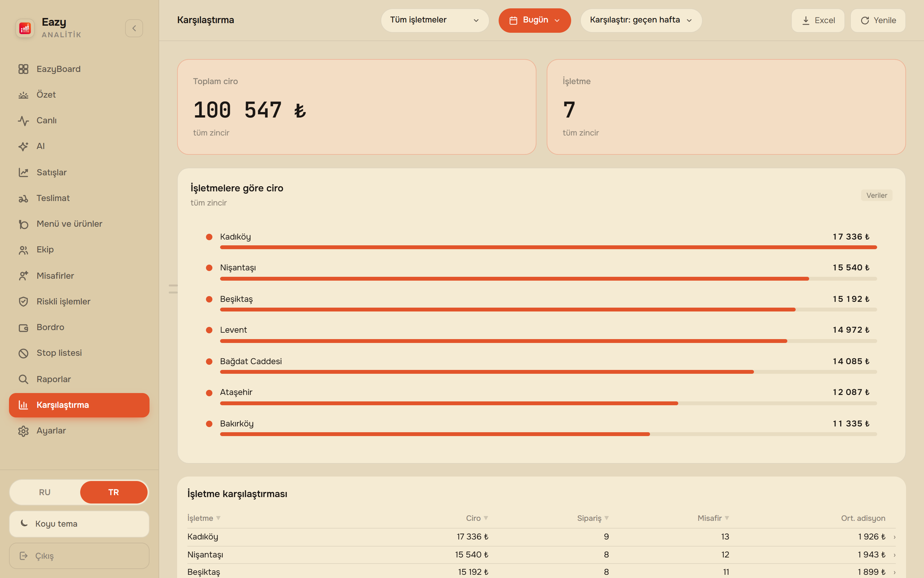This screenshot has height=578, width=924.
Task: Click the AI sparkle icon
Action: (x=23, y=146)
